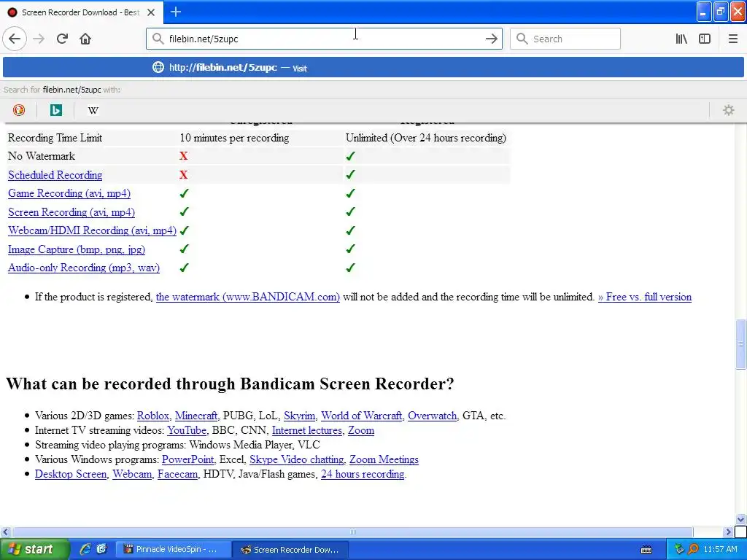Switch to Pinnacle VideoSpin taskbar window
Image resolution: width=747 pixels, height=560 pixels.
click(174, 550)
